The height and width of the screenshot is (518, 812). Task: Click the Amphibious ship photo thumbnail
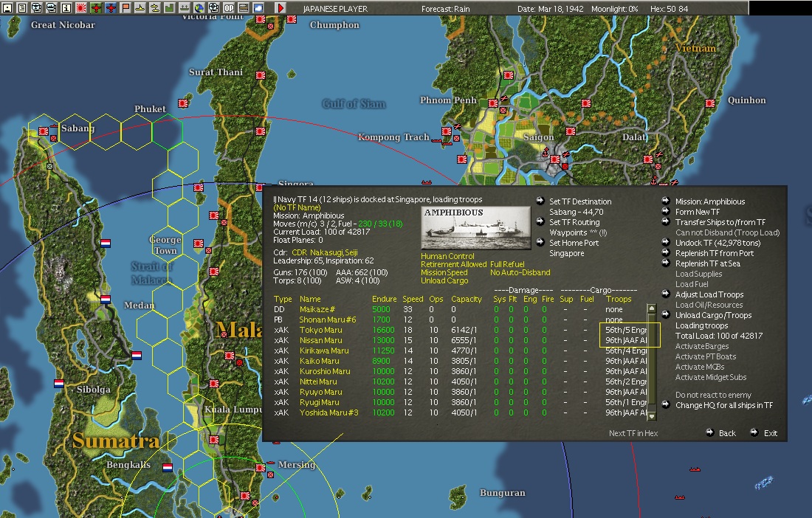point(476,228)
